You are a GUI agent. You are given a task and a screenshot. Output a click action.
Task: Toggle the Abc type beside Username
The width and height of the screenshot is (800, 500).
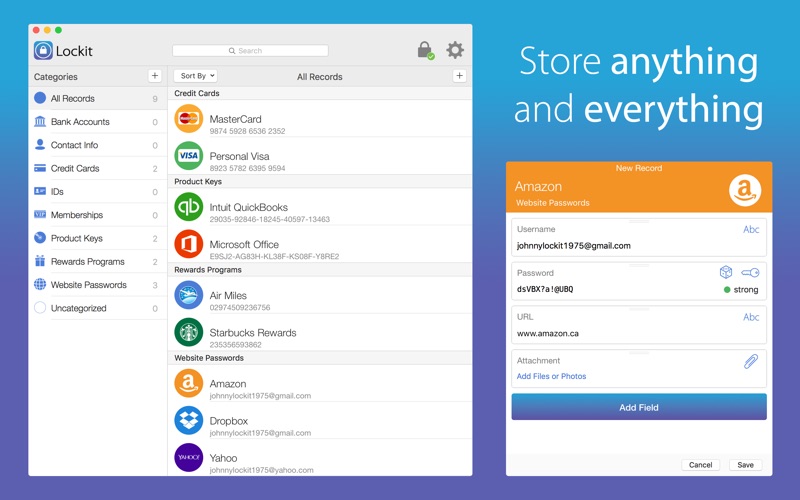[x=751, y=230]
